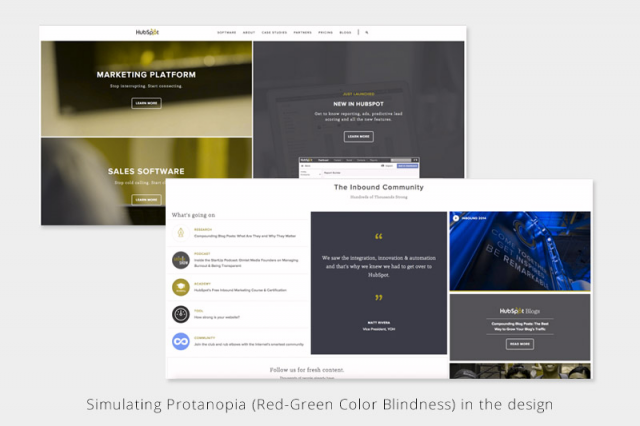Play the Inbound 2014 video icon
Viewport: 640px width, 426px height.
457,217
